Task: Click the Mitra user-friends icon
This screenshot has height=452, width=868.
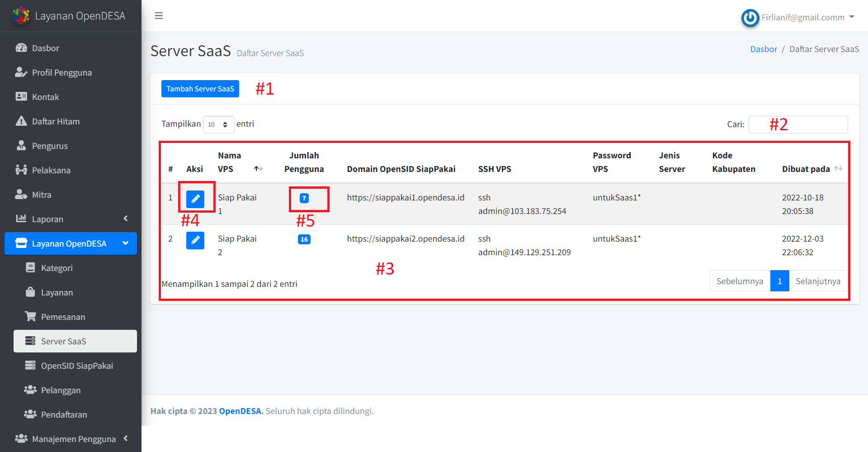Action: click(x=21, y=195)
